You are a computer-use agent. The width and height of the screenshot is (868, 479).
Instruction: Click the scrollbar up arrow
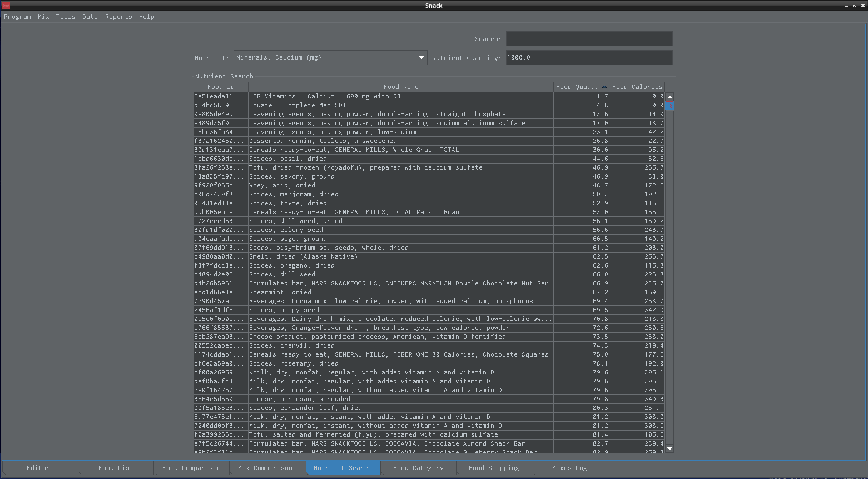(x=669, y=97)
